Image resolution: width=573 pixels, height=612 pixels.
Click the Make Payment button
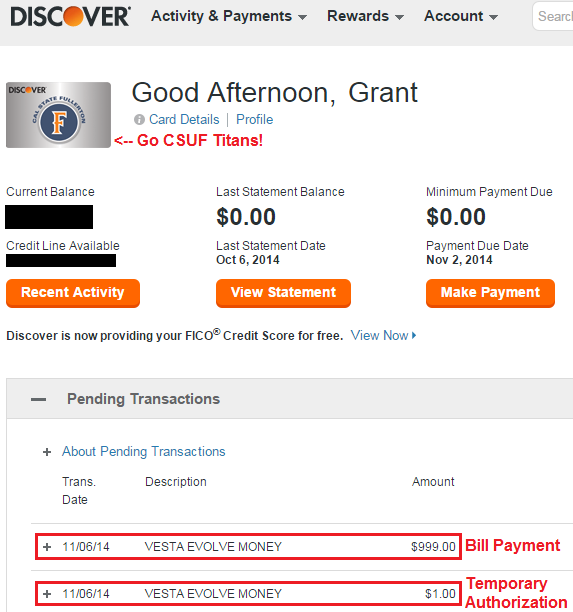click(490, 293)
